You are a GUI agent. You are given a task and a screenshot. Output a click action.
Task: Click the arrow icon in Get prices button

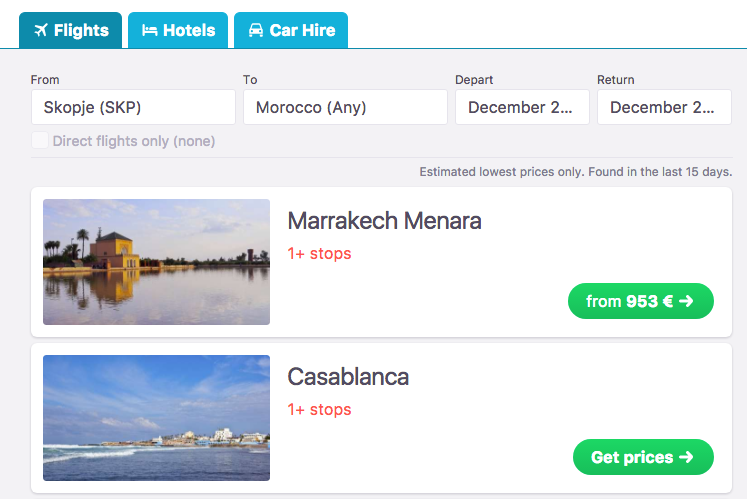[x=686, y=457]
